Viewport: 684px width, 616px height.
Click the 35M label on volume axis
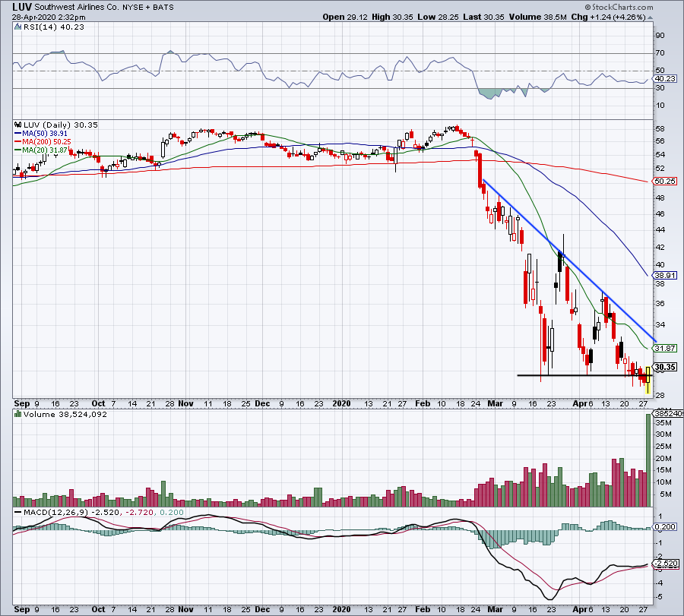click(663, 422)
